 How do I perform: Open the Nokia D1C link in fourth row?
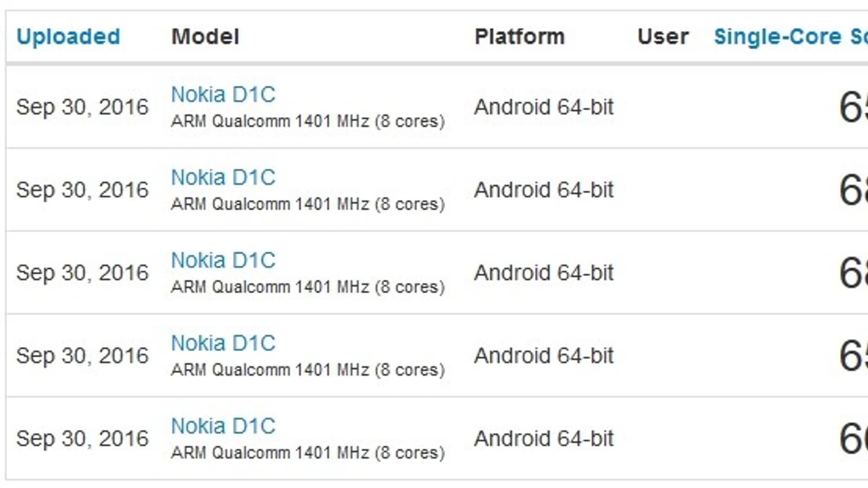coord(223,344)
